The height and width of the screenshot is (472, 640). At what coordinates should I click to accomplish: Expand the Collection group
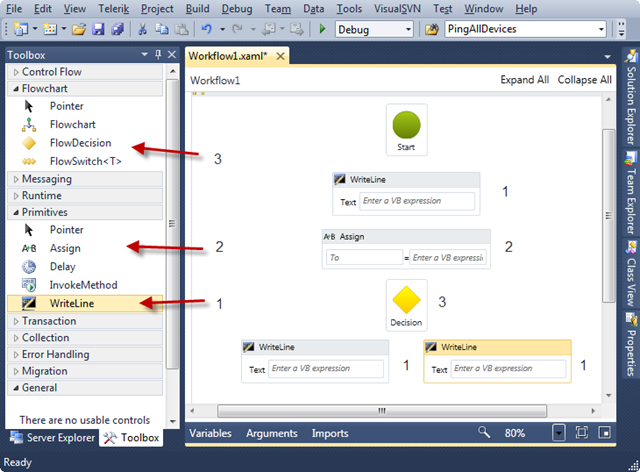(16, 338)
